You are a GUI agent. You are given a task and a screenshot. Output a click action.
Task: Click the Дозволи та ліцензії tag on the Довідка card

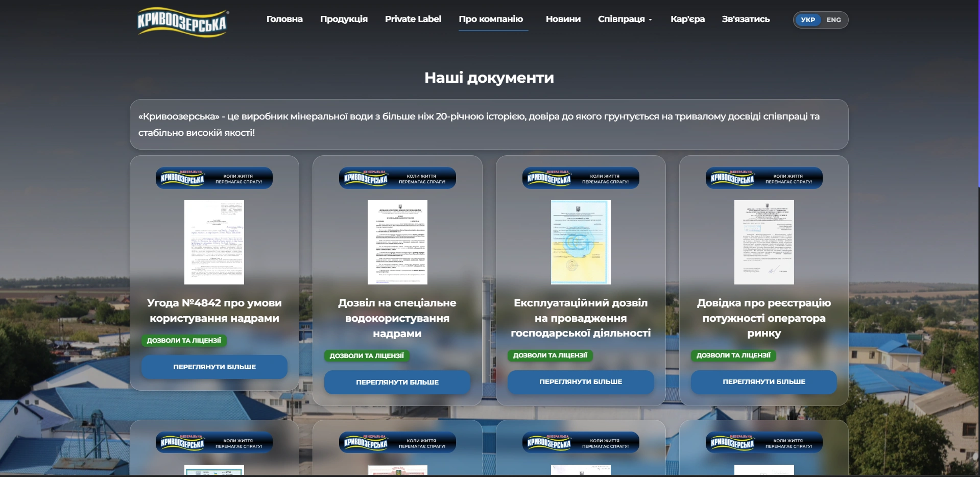pyautogui.click(x=733, y=355)
